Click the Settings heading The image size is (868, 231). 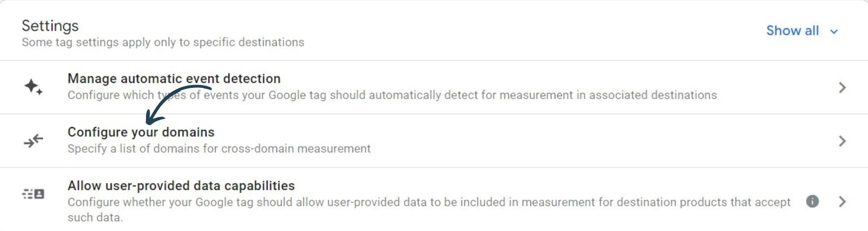click(50, 26)
